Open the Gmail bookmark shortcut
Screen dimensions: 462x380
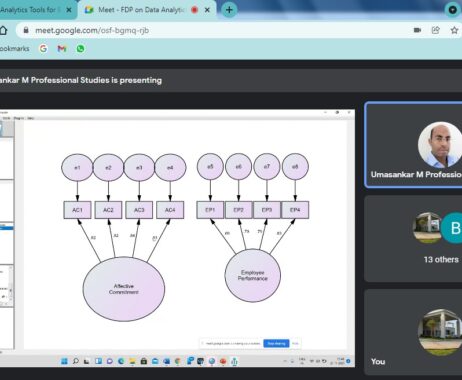[62, 49]
